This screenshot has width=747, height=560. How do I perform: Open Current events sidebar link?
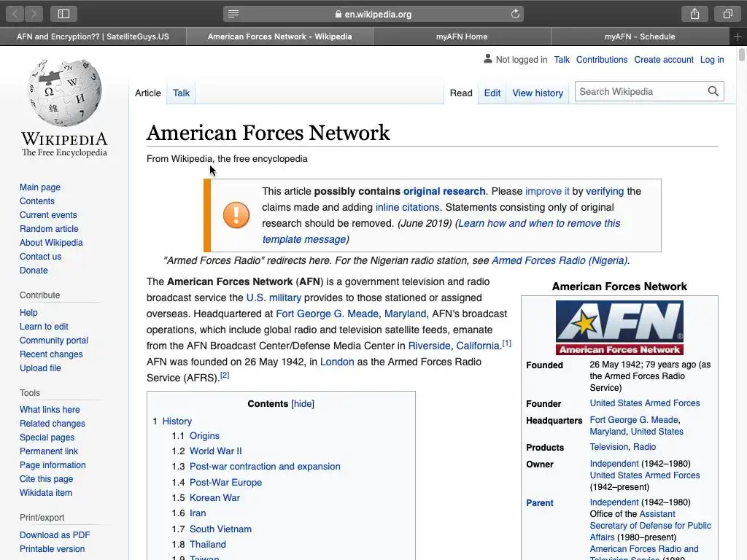(48, 215)
